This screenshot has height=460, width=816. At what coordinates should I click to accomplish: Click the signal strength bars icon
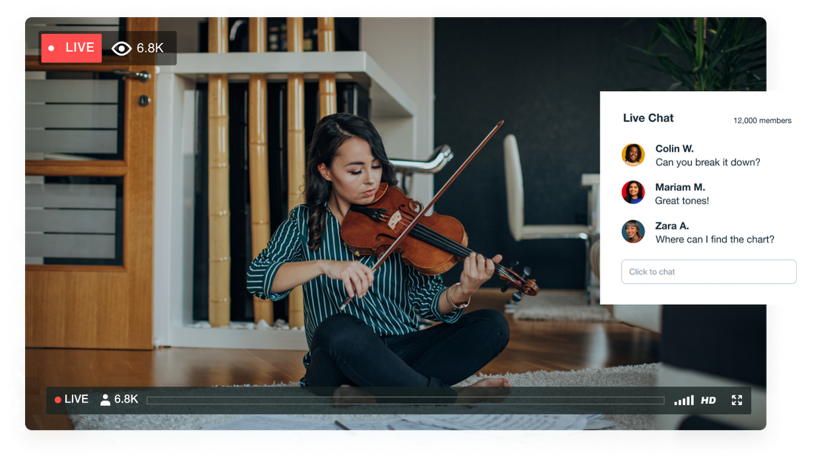click(x=684, y=400)
